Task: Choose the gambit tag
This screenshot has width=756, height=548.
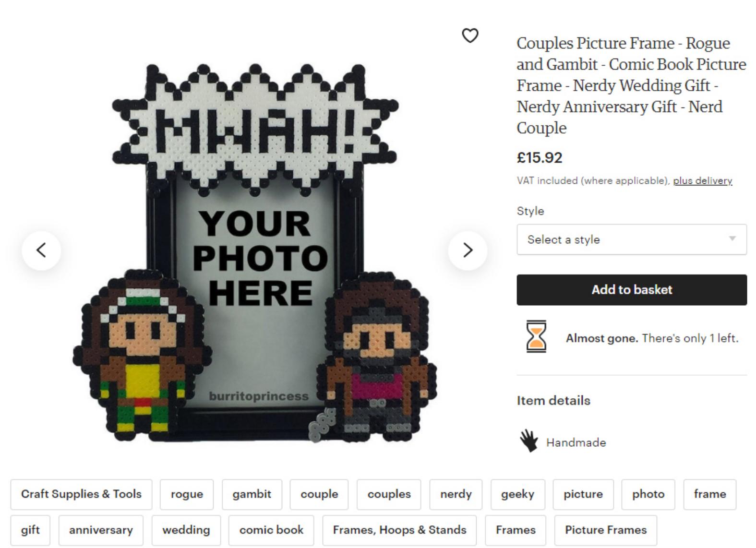Action: (x=252, y=494)
